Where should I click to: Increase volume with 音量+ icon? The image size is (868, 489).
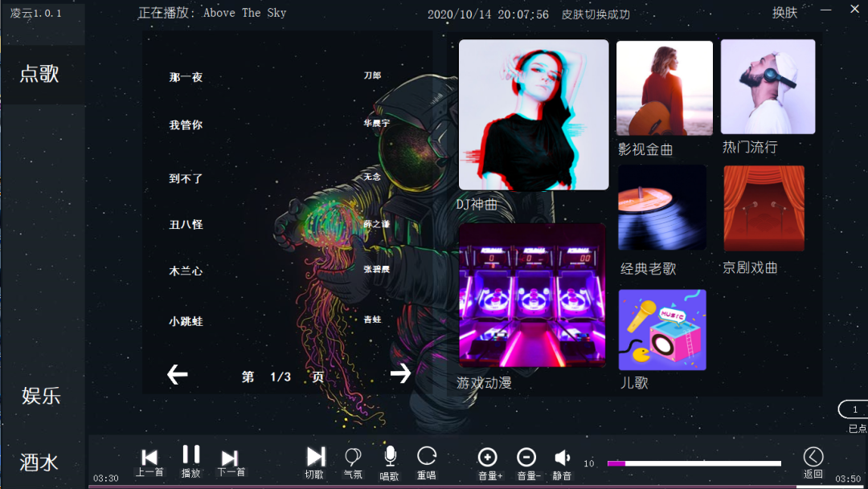(487, 458)
